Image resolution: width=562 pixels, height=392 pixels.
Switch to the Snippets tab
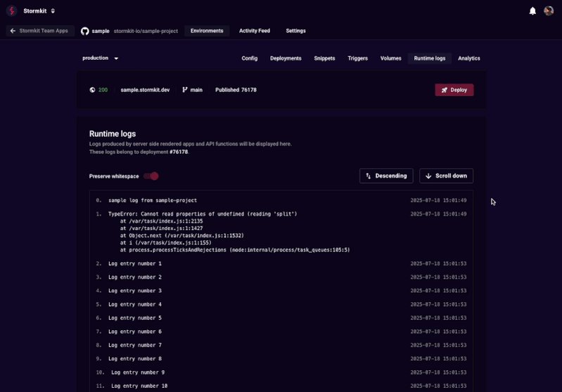click(324, 58)
